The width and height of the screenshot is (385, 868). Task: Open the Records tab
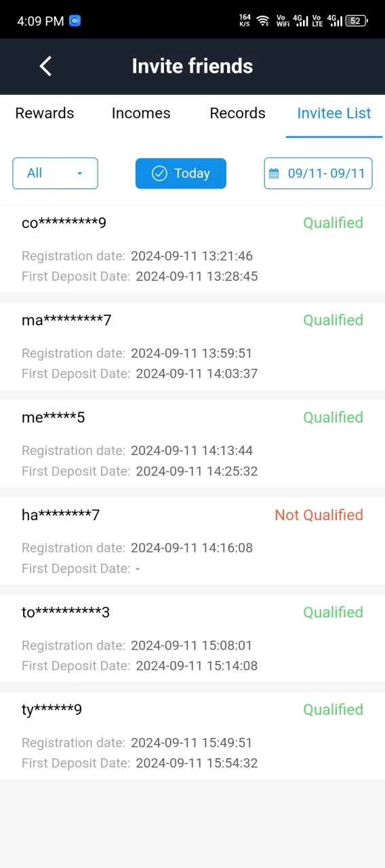(x=237, y=113)
